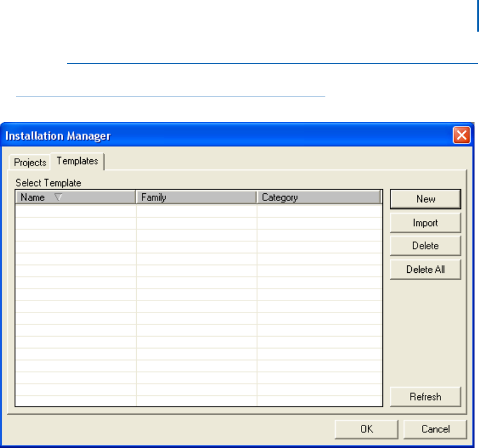
Task: Click the sort arrow in Name header
Action: 58,198
